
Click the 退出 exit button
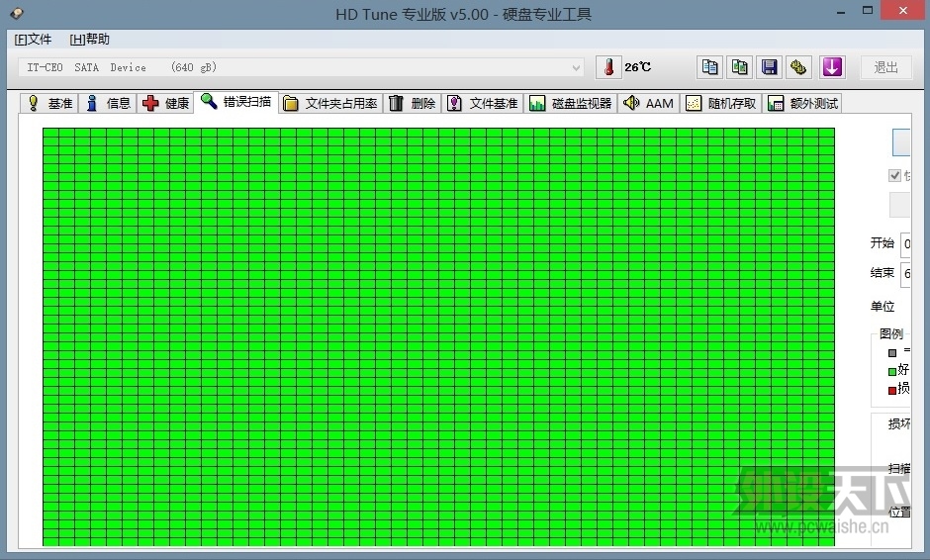tap(886, 67)
